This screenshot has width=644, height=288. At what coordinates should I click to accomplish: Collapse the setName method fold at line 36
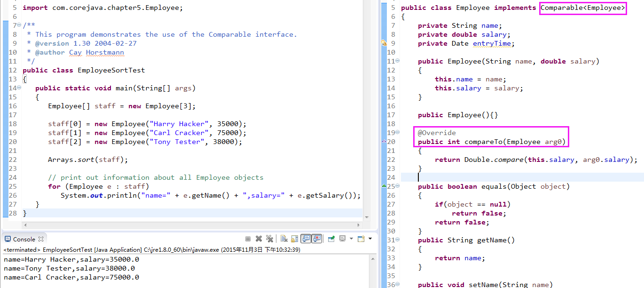(398, 285)
